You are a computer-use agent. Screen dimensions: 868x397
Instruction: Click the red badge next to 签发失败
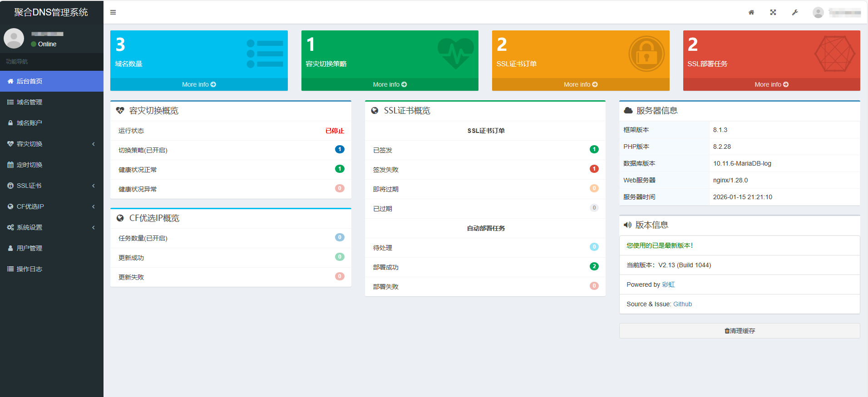tap(594, 169)
